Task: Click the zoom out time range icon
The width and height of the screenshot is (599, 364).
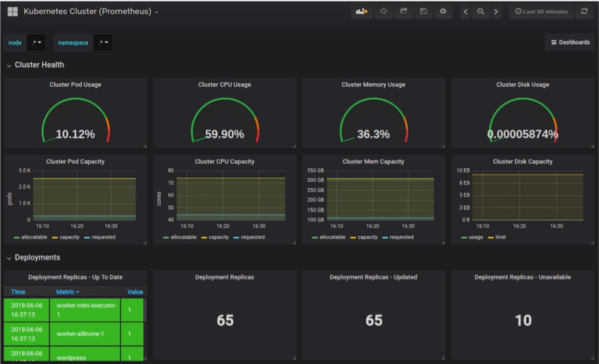Action: point(481,12)
